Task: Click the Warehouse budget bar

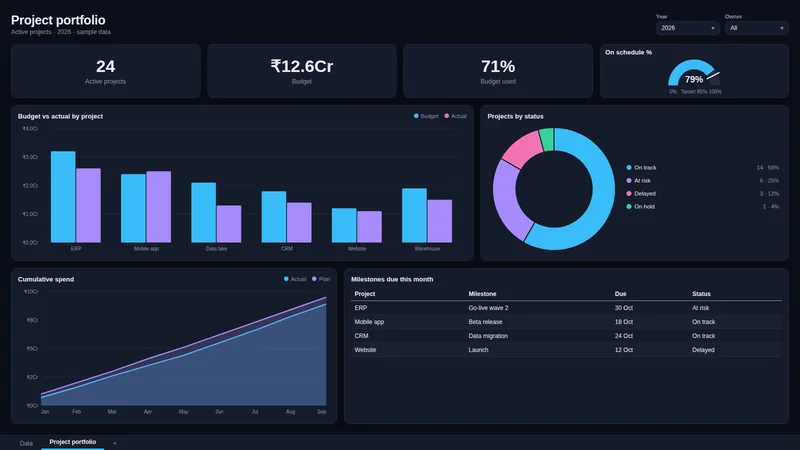Action: point(414,215)
